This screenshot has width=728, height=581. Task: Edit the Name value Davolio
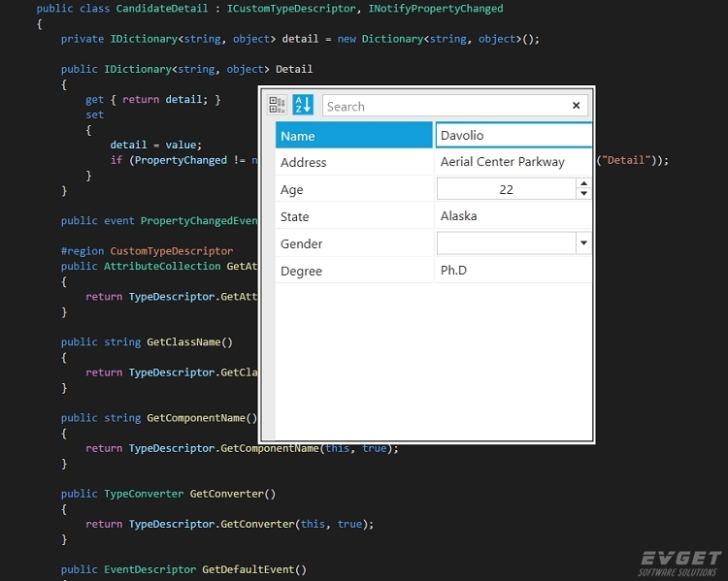(513, 136)
